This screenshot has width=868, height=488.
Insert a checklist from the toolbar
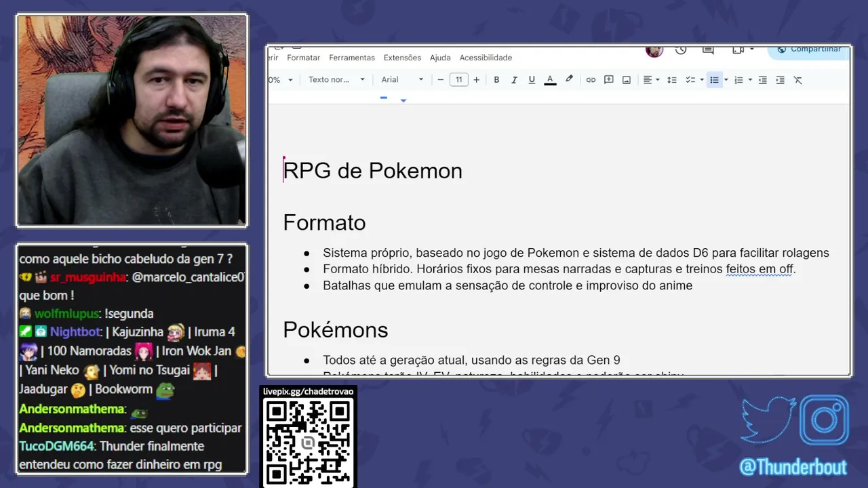690,80
